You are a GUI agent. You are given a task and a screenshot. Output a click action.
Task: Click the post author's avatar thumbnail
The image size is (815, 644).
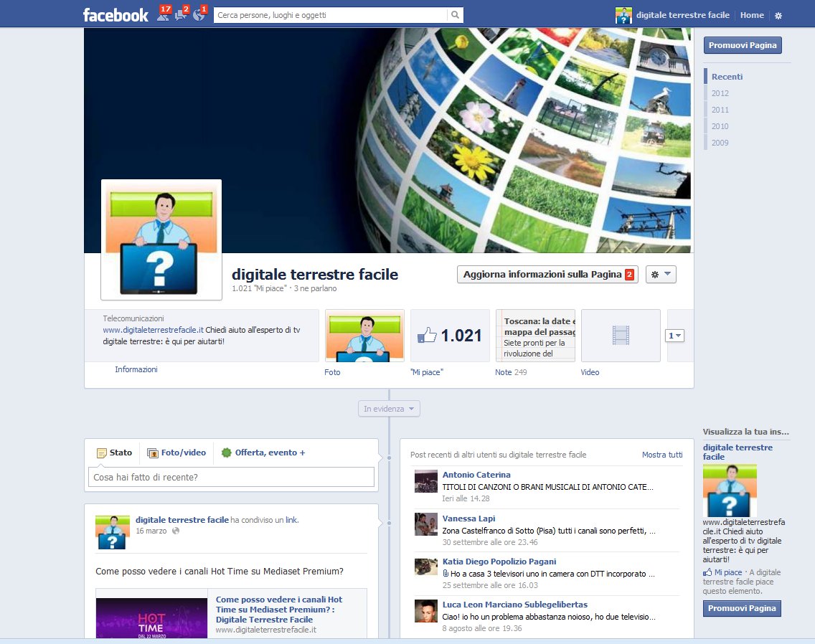[x=113, y=532]
